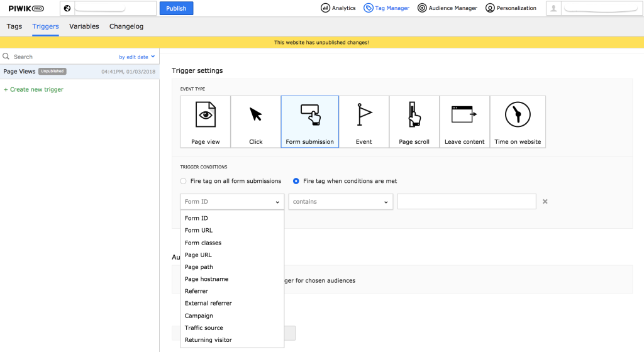644x352 pixels.
Task: Pick the Event flag icon
Action: tap(364, 114)
